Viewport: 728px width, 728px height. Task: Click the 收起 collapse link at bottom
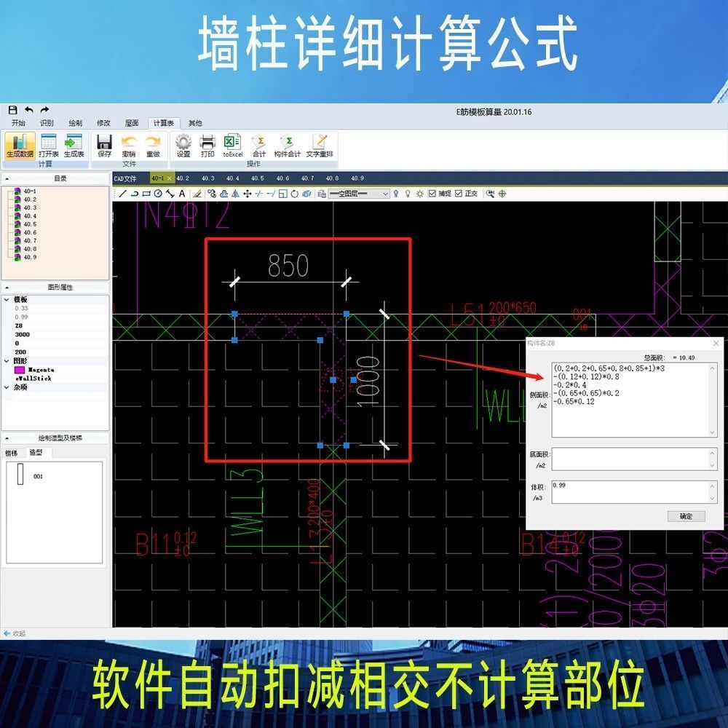click(x=15, y=633)
